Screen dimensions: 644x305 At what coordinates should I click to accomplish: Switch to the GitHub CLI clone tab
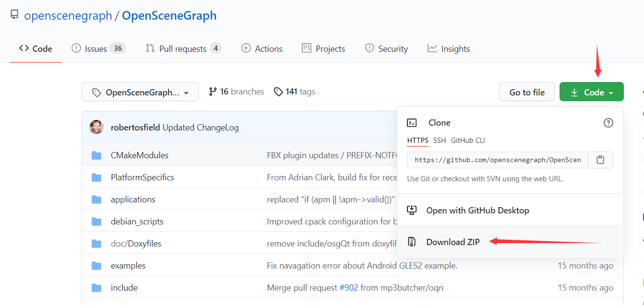467,141
